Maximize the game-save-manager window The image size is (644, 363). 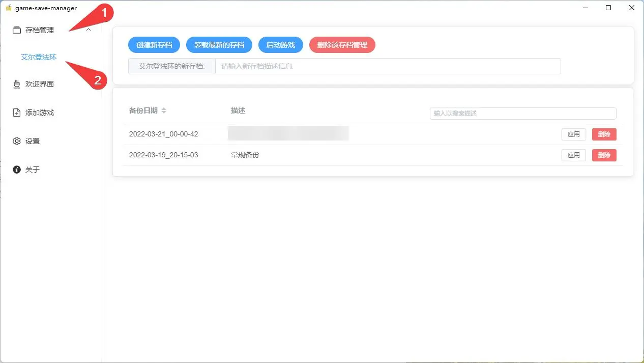tap(608, 8)
